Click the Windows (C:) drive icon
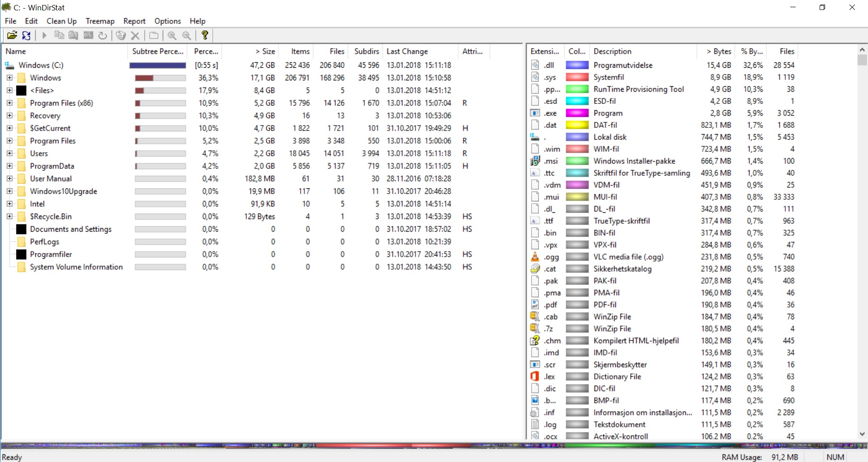 pos(9,65)
